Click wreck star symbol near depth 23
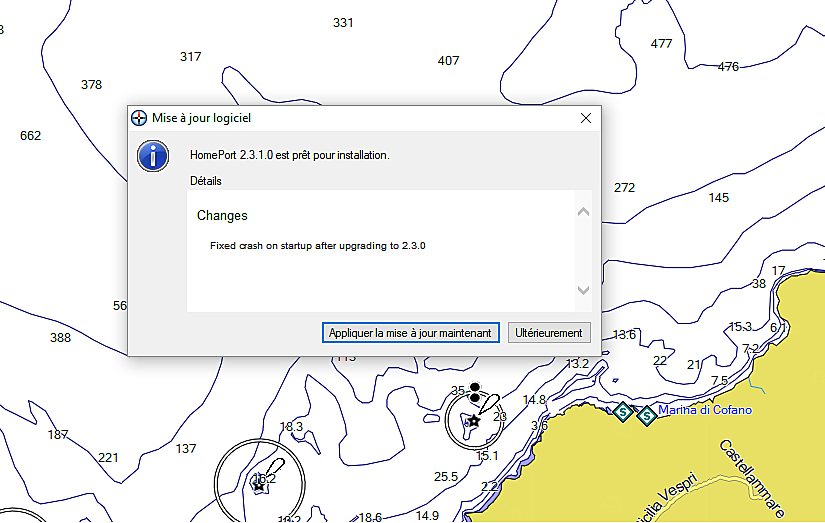 coord(474,420)
